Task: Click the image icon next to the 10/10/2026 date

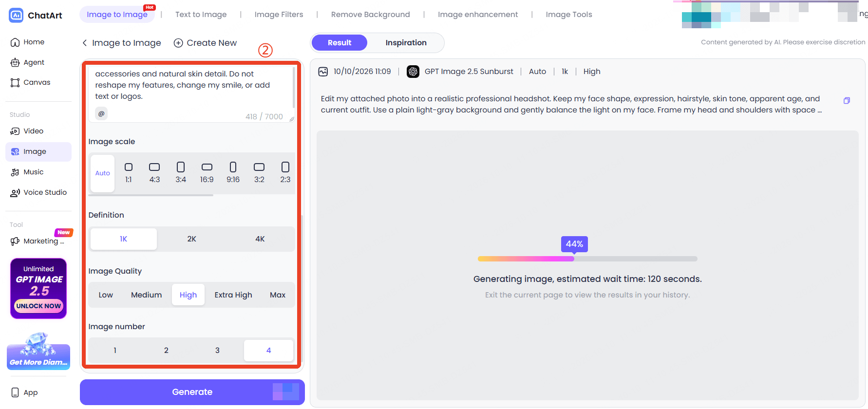Action: tap(323, 72)
